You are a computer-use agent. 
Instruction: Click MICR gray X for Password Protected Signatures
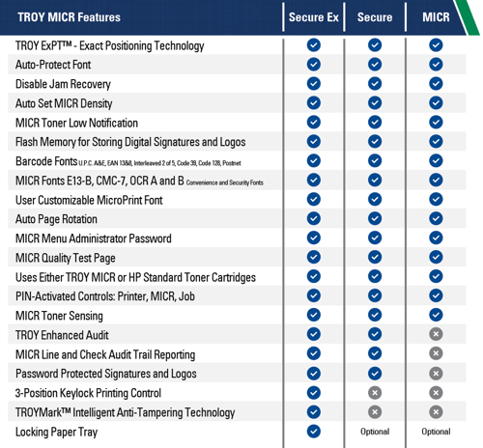point(436,374)
